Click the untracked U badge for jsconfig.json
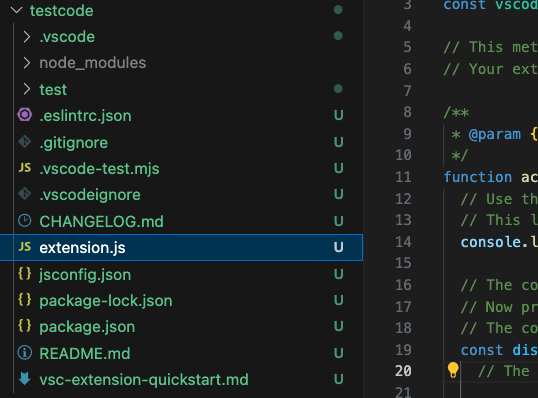Image resolution: width=538 pixels, height=398 pixels. click(x=339, y=274)
